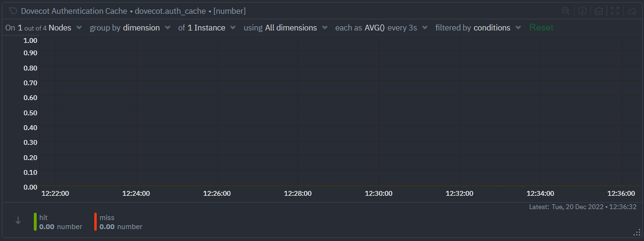Click the Reset filters button
The image size is (644, 241).
click(542, 28)
